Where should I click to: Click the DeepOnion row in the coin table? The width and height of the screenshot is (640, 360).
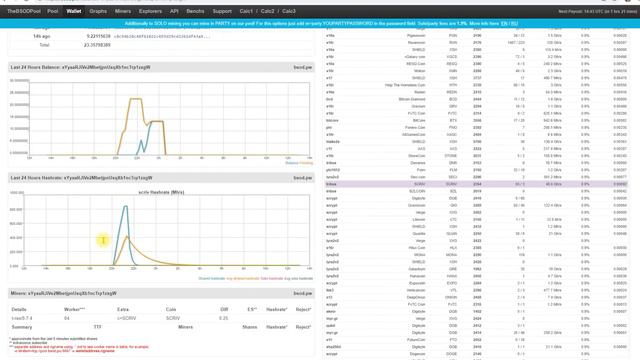pyautogui.click(x=476, y=297)
